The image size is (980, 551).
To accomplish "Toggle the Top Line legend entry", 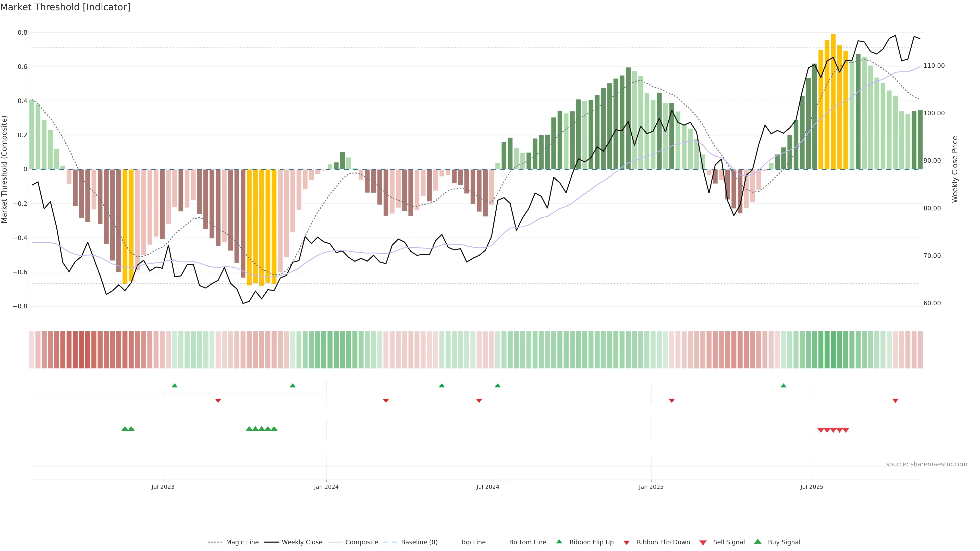I will [473, 542].
